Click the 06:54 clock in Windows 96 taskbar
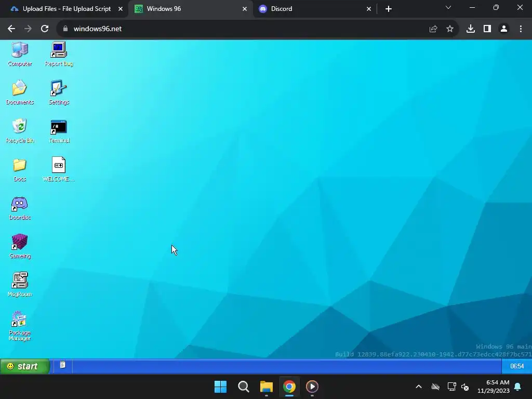This screenshot has width=532, height=399. (517, 366)
